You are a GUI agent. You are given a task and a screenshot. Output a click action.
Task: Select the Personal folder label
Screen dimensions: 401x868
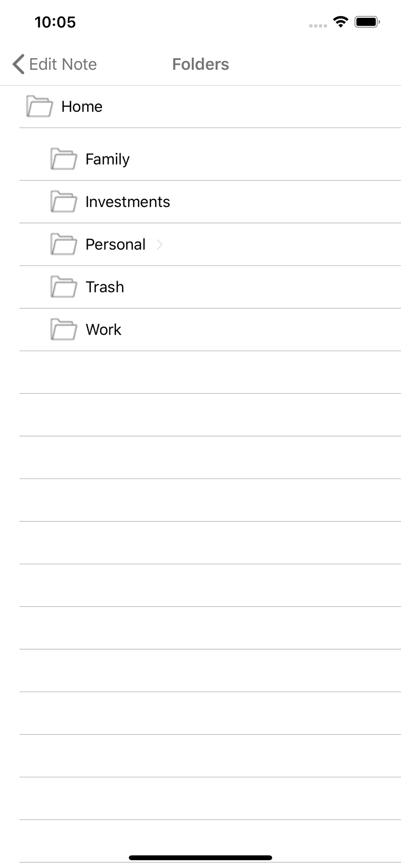115,244
